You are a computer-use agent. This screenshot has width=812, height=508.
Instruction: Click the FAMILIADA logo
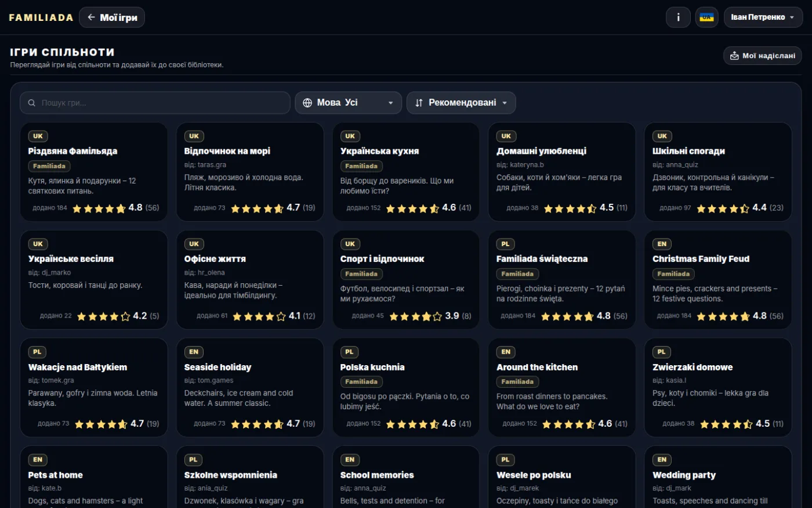click(x=41, y=17)
